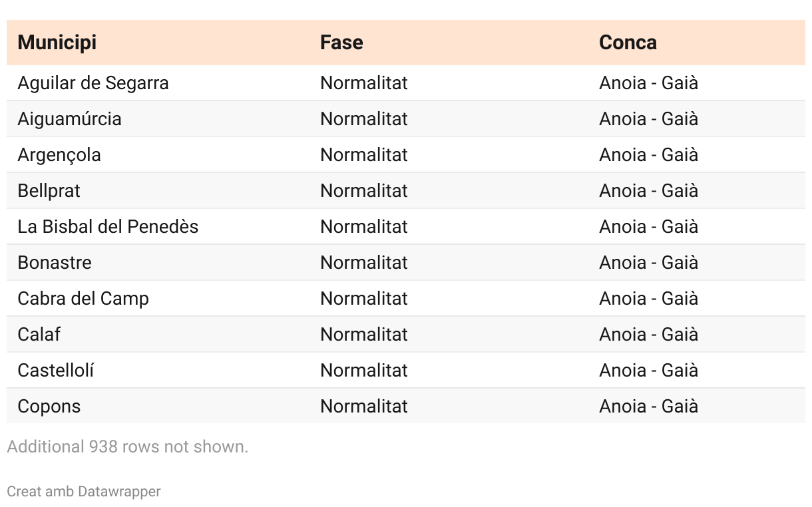Select the Bonastre municipality cell

pyautogui.click(x=55, y=263)
